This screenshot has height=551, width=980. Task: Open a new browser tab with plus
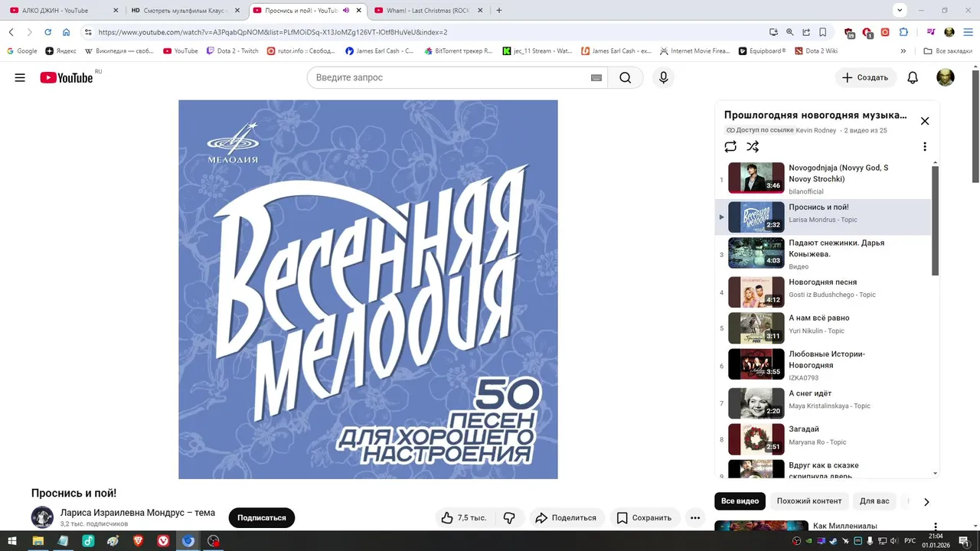tap(499, 11)
